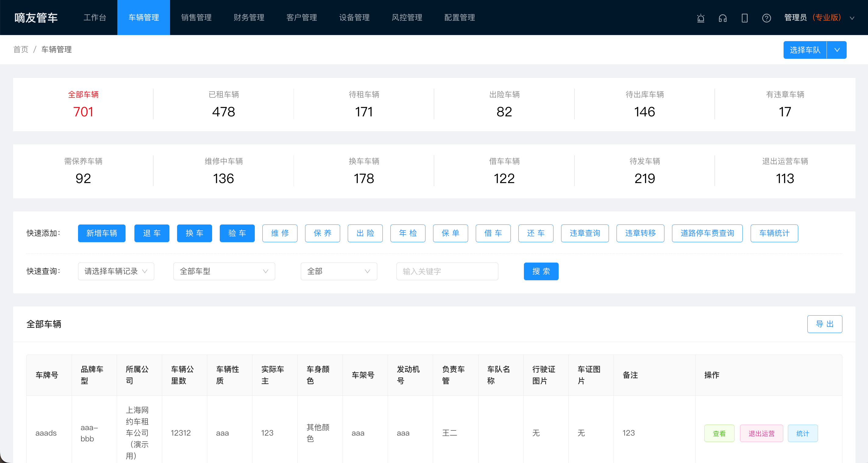Click the 年 检 button
868x463 pixels.
coord(408,233)
